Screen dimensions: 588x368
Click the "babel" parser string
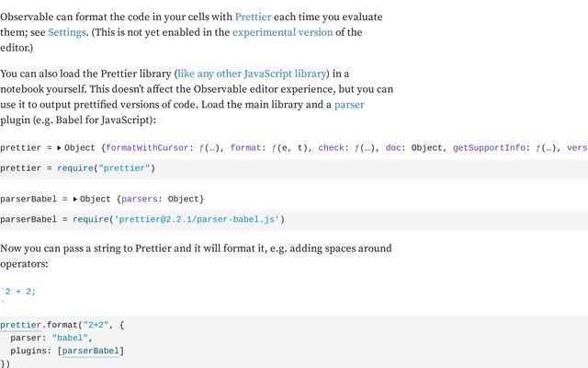coord(70,338)
